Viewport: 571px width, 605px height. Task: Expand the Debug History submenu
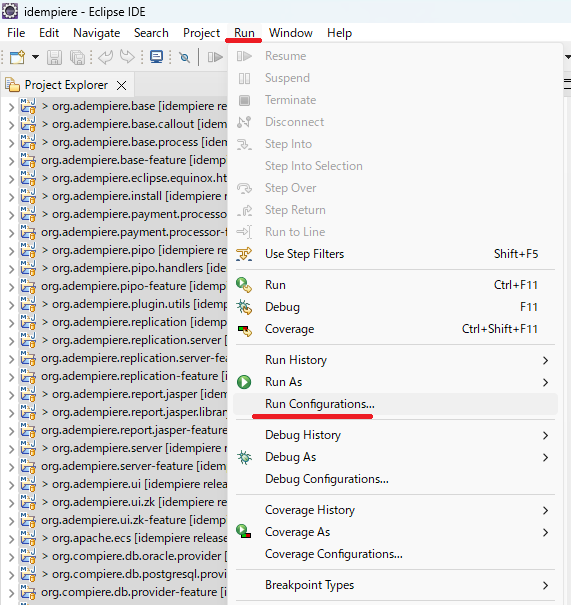tap(395, 435)
